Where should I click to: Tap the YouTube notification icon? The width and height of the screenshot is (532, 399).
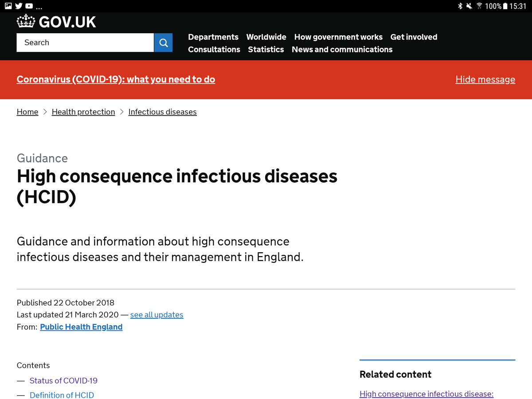pyautogui.click(x=29, y=6)
